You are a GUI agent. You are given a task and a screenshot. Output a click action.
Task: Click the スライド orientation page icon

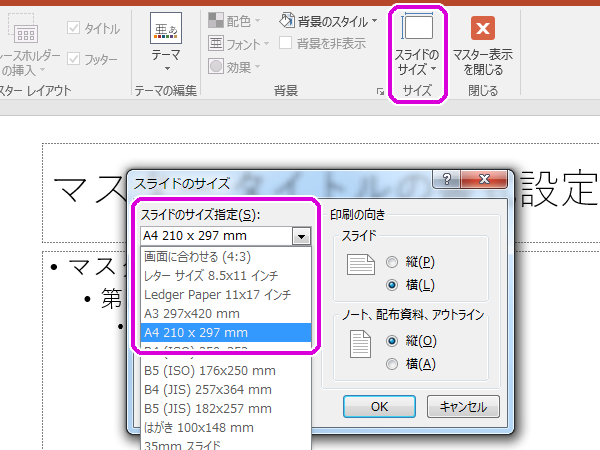[x=359, y=264]
